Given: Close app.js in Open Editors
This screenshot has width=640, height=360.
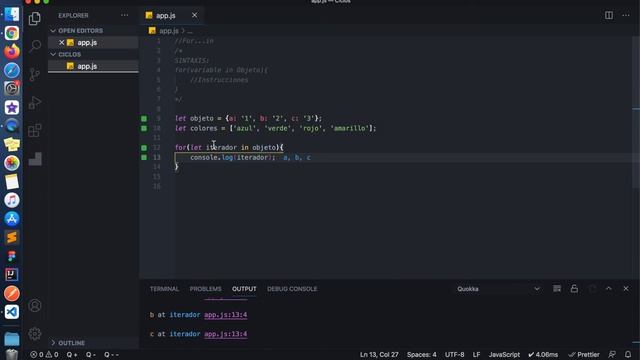Looking at the screenshot, I should [x=62, y=42].
